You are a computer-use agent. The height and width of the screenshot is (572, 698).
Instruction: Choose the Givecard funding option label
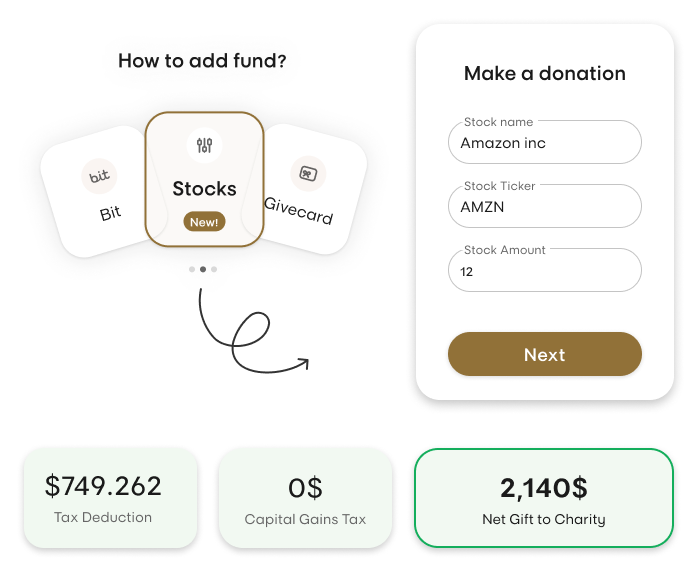[x=298, y=211]
